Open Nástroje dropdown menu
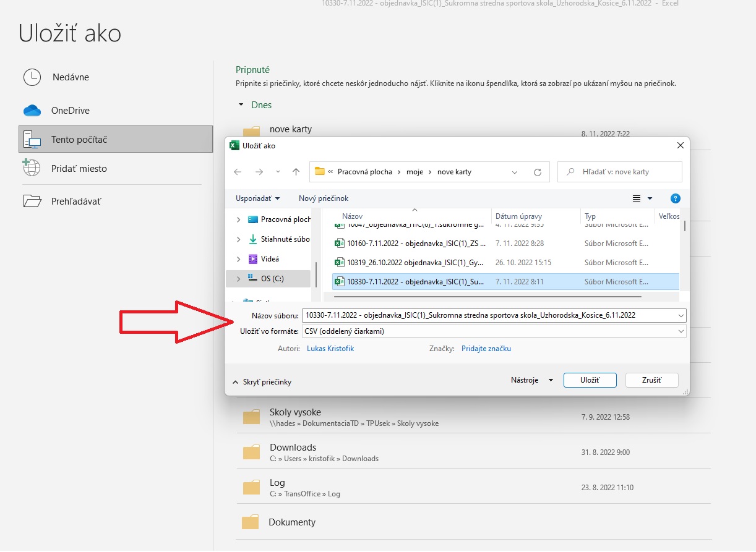The width and height of the screenshot is (756, 552). coord(531,380)
